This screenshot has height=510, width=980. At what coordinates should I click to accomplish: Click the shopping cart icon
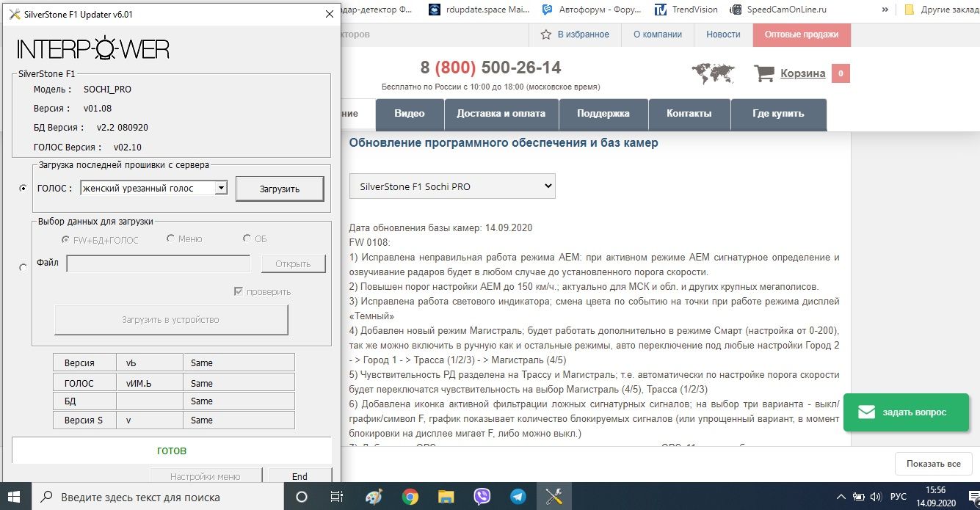pos(764,73)
